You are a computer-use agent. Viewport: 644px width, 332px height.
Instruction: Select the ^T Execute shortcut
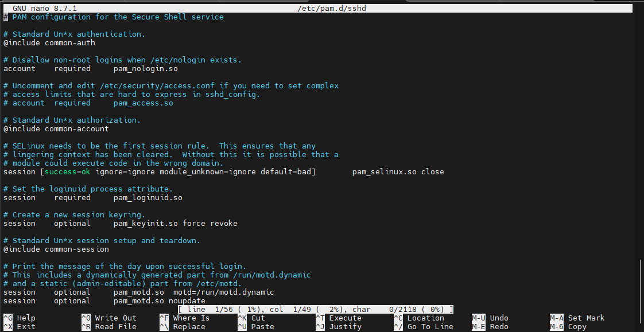click(x=339, y=318)
